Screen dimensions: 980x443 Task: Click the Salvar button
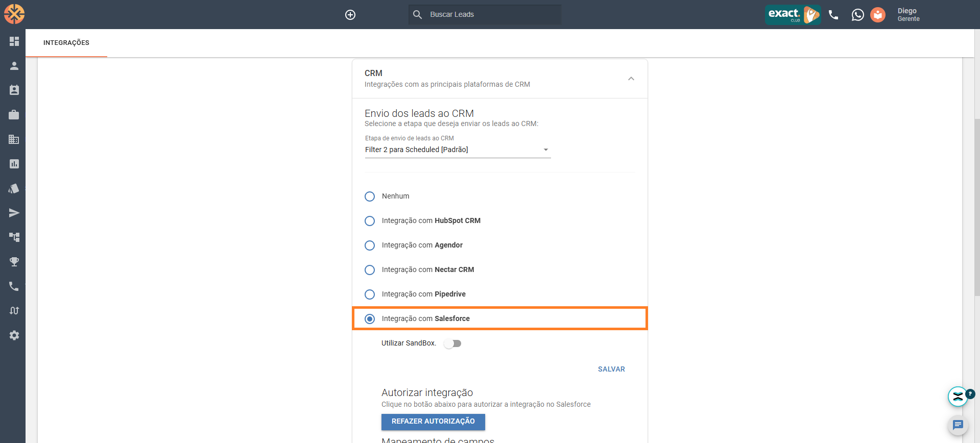611,369
